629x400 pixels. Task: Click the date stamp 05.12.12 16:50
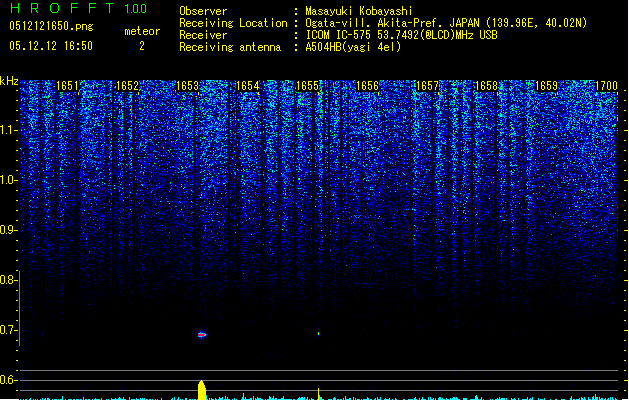pyautogui.click(x=51, y=46)
